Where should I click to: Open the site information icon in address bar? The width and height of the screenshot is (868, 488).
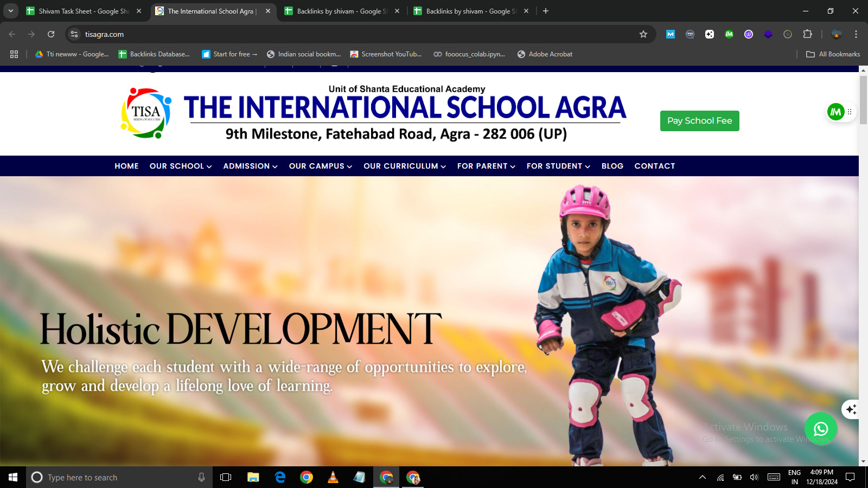coord(74,34)
